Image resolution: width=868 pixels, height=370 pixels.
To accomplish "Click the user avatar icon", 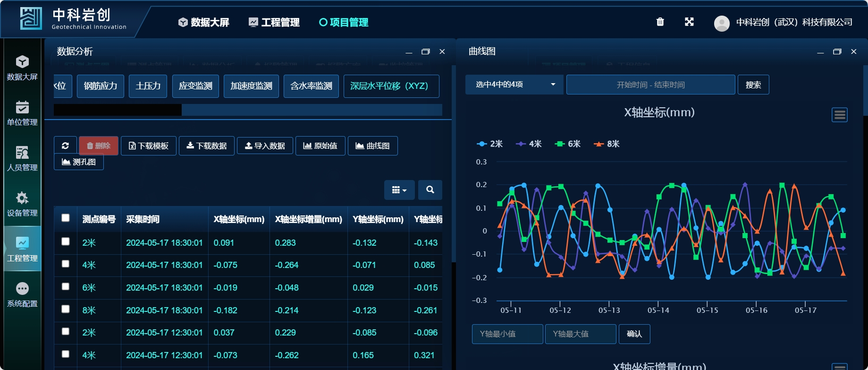I will coord(722,23).
